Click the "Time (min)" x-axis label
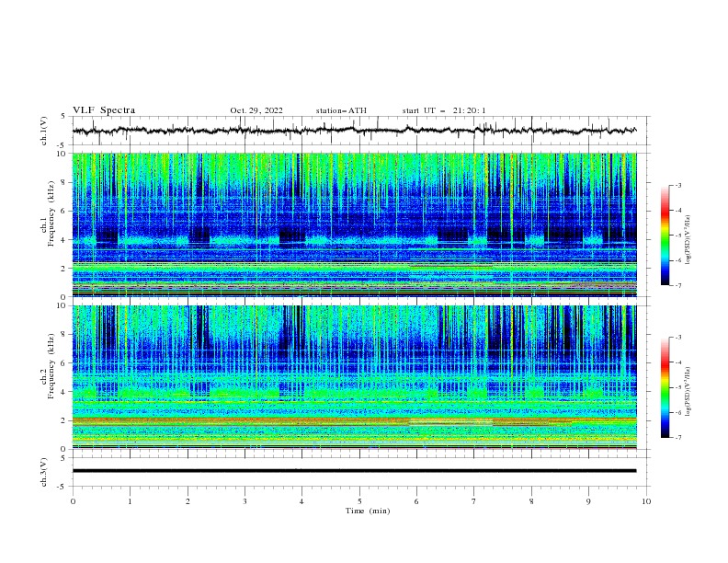Image resolution: width=728 pixels, height=563 pixels. click(x=368, y=511)
